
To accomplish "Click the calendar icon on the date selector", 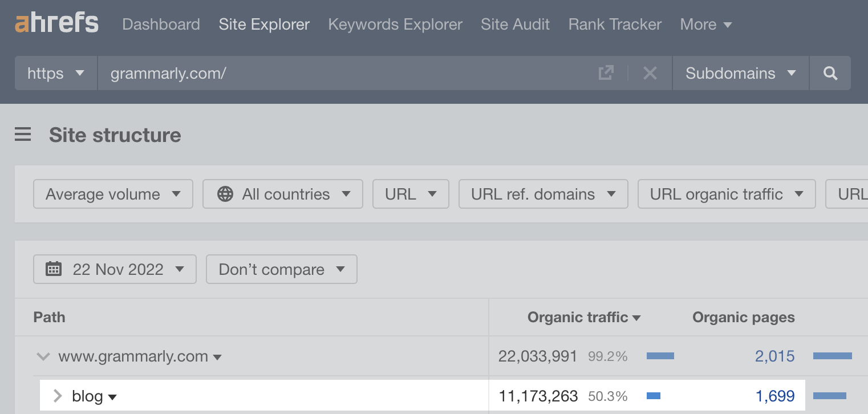I will (54, 269).
